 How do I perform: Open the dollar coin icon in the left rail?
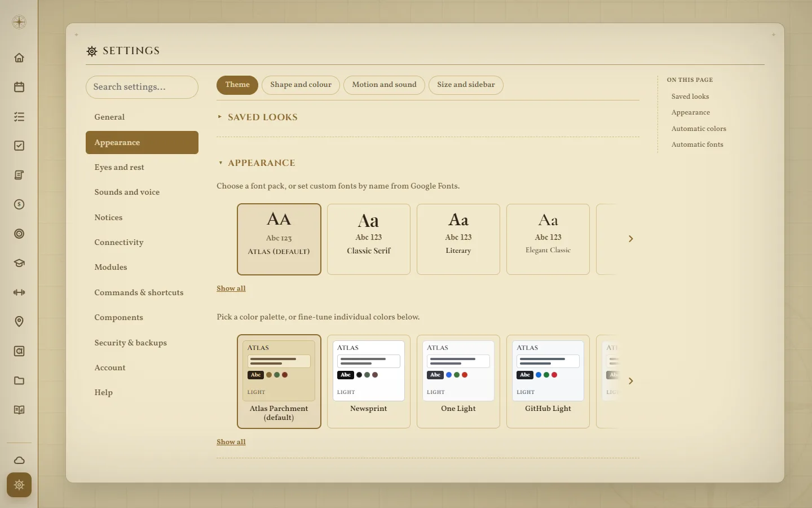(x=19, y=204)
